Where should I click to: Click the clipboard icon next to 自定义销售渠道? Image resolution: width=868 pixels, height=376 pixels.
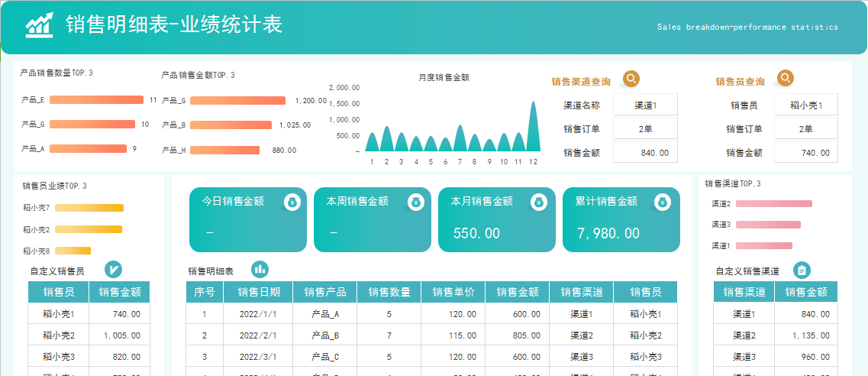tap(802, 271)
